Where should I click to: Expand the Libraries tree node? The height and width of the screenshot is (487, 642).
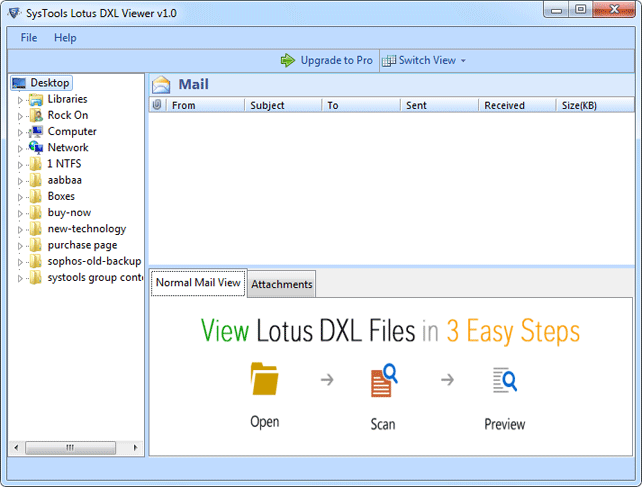(x=20, y=100)
